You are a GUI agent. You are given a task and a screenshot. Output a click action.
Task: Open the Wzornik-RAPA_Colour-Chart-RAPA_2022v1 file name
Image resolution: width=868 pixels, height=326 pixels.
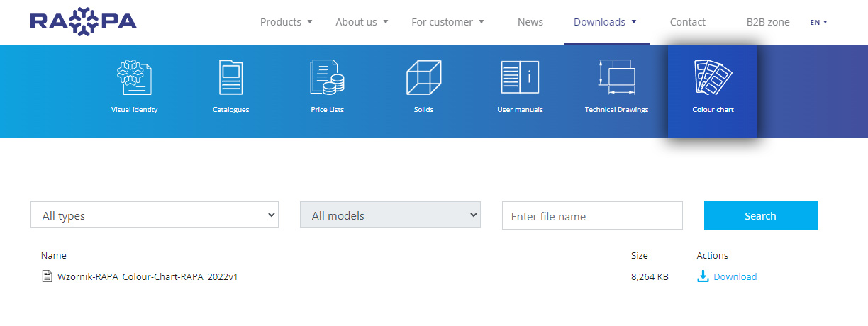pos(148,277)
